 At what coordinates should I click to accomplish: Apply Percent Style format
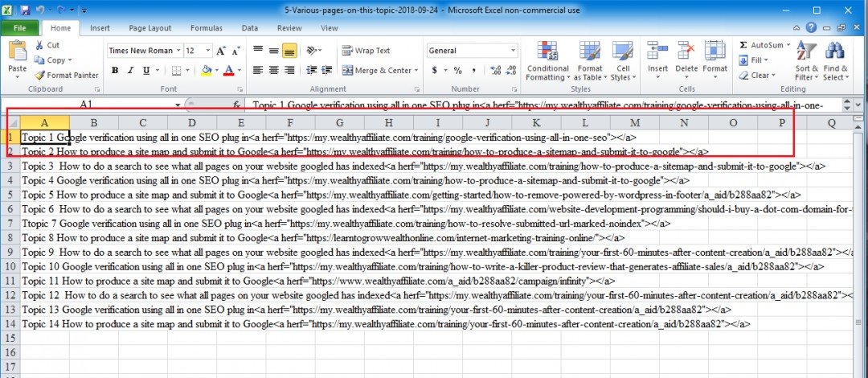pos(458,71)
